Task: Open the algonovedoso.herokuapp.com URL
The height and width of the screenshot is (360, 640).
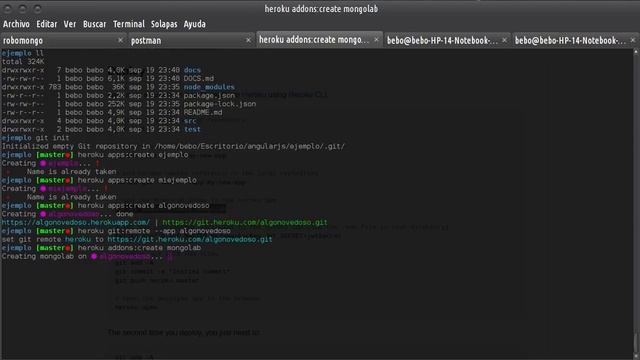Action: 76,222
